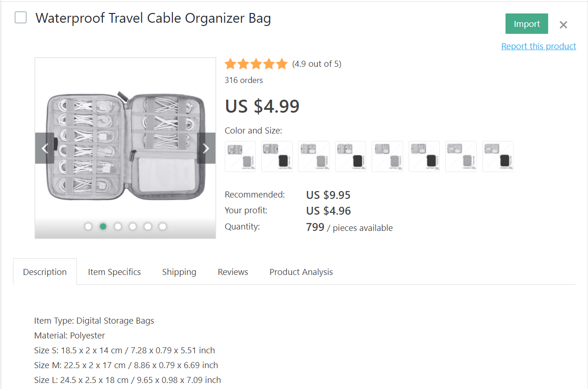Click the currently active green carousel dot
This screenshot has height=389, width=588.
point(103,226)
